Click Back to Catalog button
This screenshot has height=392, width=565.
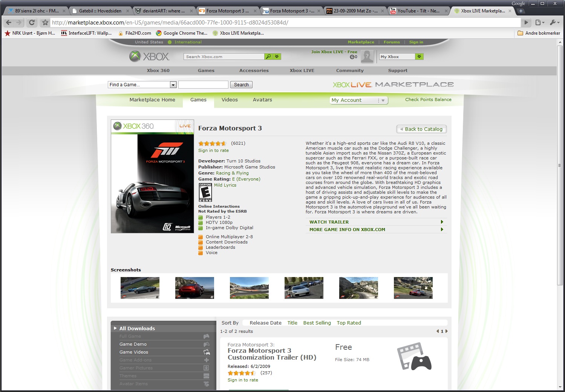point(421,129)
